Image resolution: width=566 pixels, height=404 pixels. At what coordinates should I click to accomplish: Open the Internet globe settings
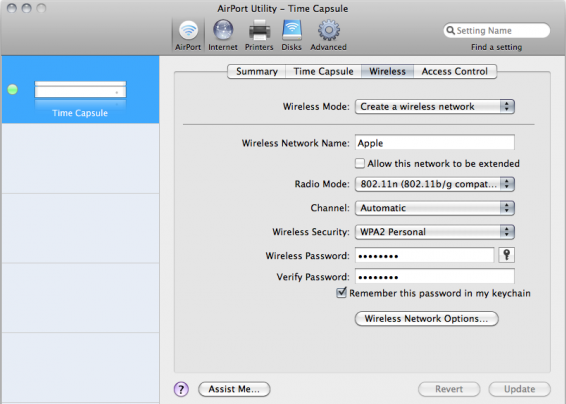pyautogui.click(x=223, y=35)
